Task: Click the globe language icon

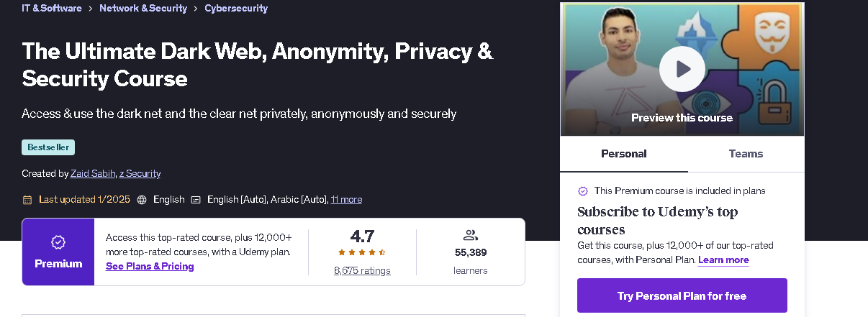Action: pos(142,200)
